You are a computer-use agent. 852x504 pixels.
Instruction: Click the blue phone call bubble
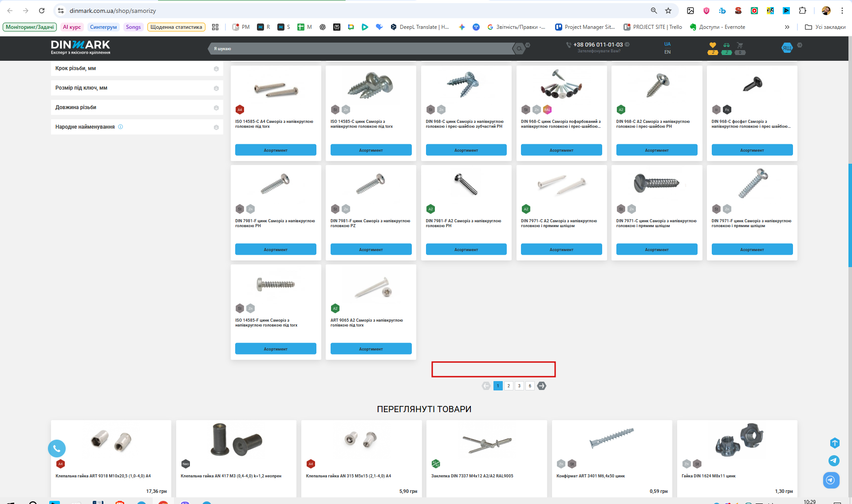coord(57,449)
